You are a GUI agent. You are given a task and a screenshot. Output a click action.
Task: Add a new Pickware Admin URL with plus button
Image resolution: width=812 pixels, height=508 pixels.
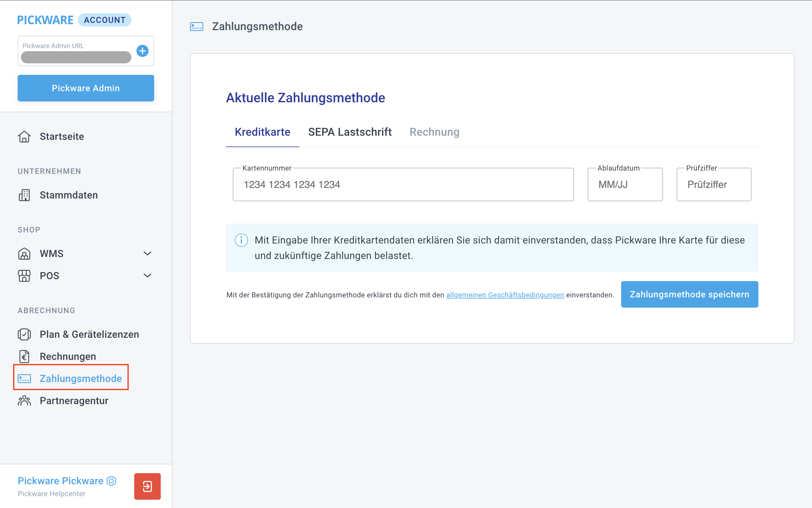point(142,51)
